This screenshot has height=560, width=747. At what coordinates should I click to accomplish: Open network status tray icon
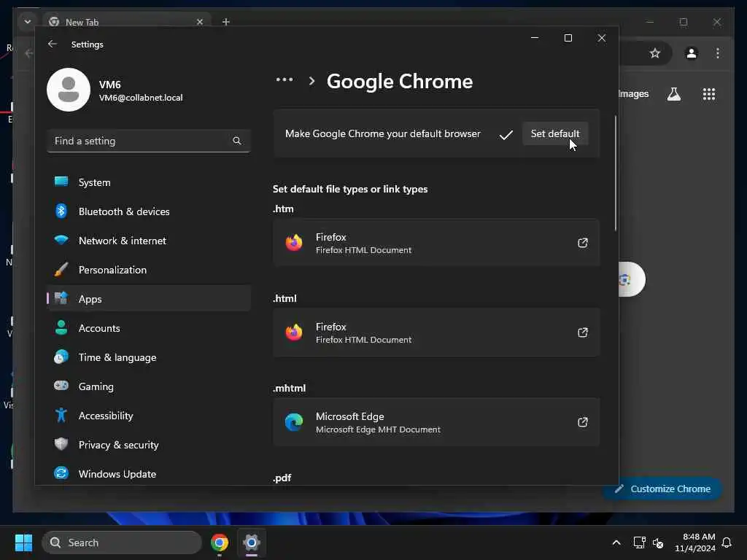(639, 542)
